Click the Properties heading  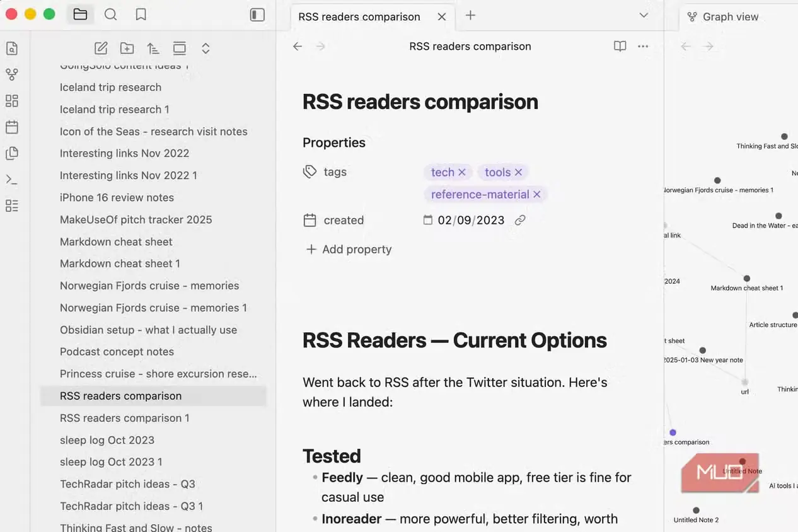pos(334,142)
